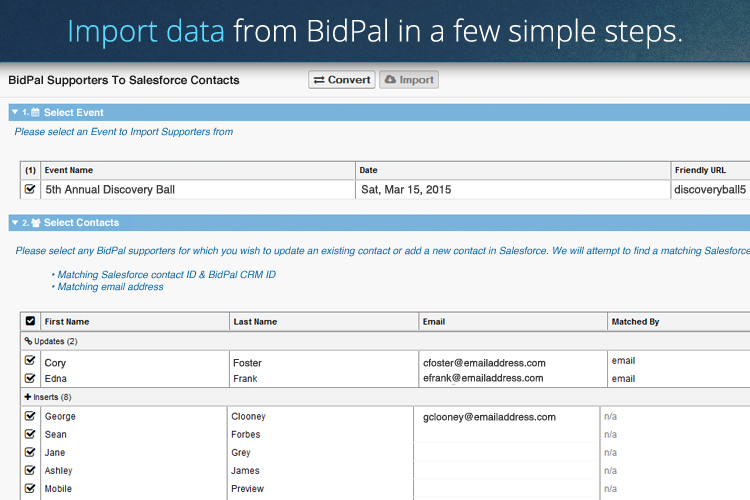The image size is (750, 500).
Task: Click the Matching Salesforce contact ID bullet text
Action: coord(166,275)
